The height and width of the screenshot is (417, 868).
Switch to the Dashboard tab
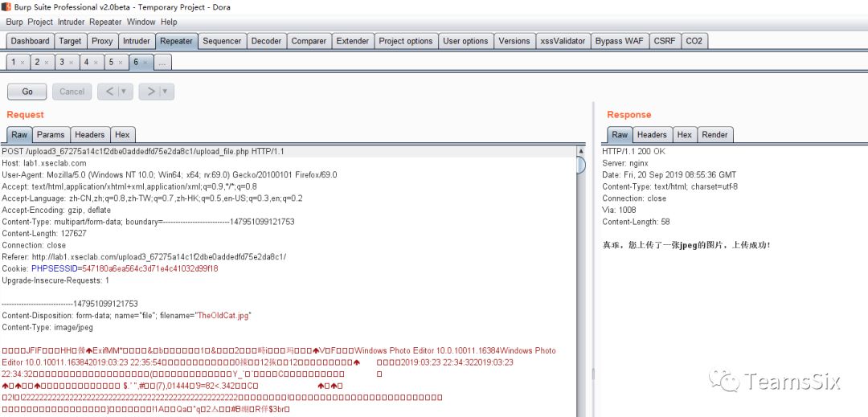(x=30, y=41)
